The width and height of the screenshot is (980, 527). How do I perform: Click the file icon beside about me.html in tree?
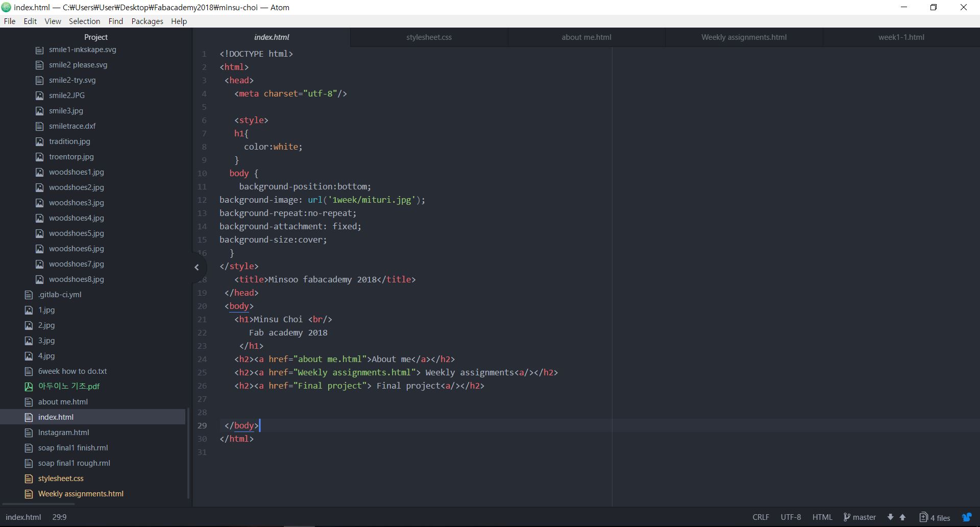[29, 402]
